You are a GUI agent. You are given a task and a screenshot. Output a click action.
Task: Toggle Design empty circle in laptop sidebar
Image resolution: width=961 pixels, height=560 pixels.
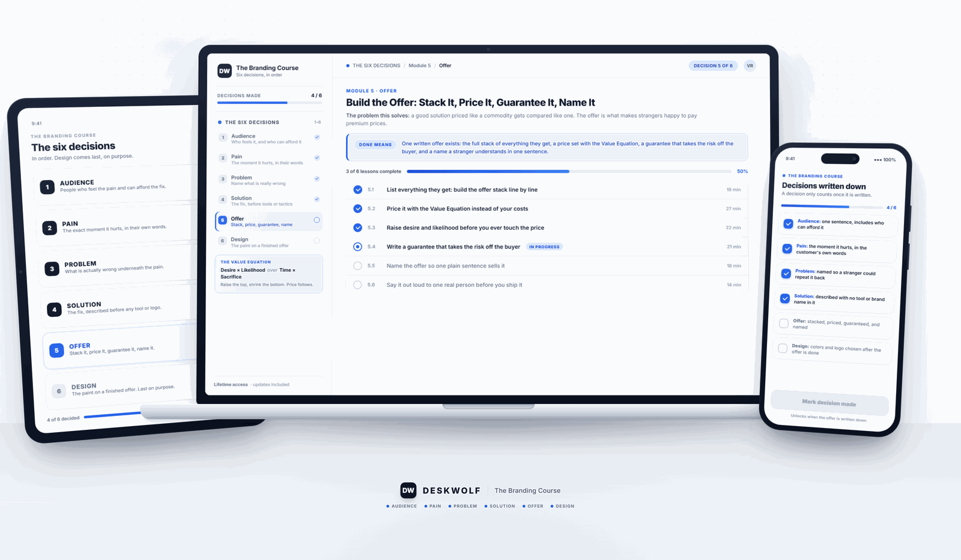point(317,241)
